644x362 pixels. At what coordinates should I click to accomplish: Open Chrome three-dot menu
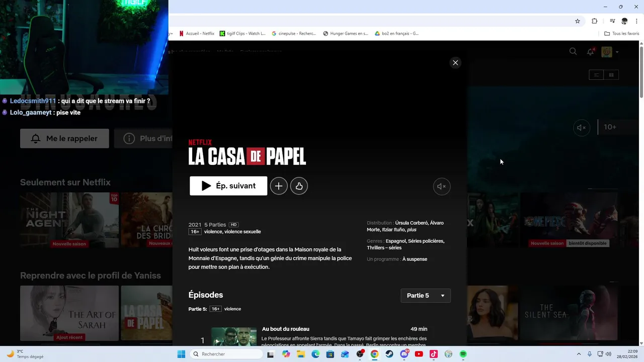pos(637,21)
